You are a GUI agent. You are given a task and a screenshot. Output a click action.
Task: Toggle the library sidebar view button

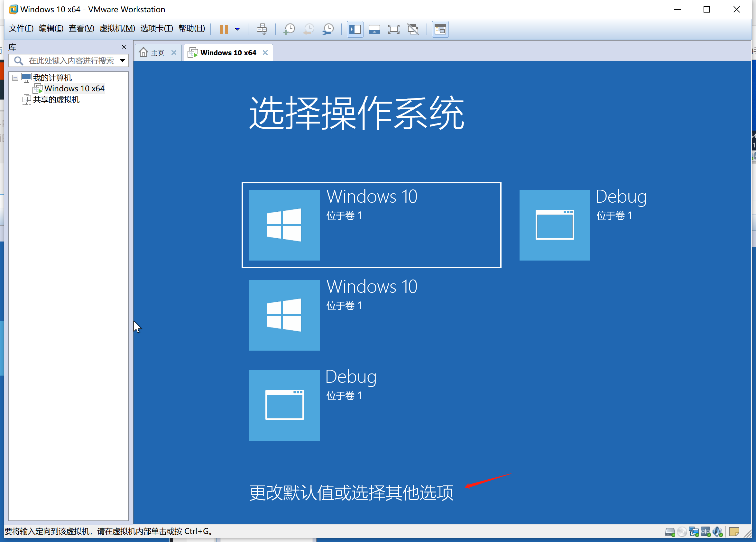(355, 29)
